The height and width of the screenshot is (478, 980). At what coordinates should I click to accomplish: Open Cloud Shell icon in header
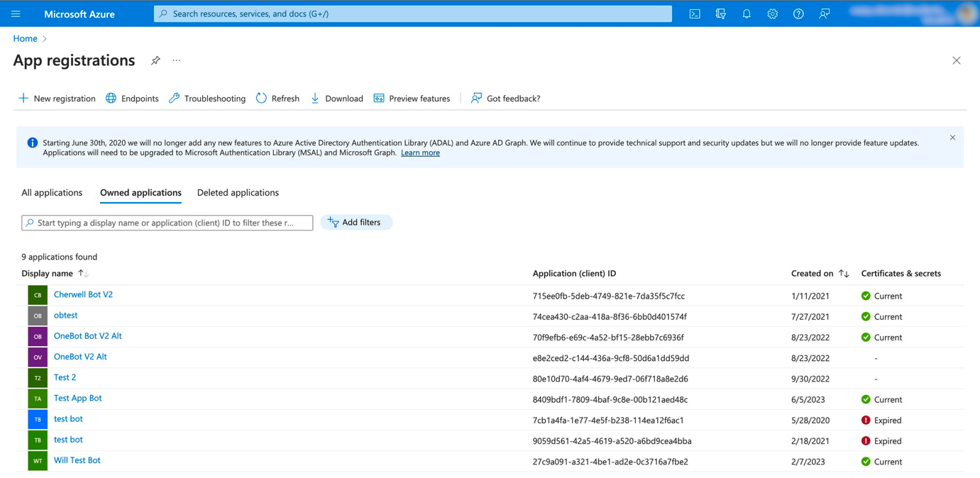[x=695, y=13]
